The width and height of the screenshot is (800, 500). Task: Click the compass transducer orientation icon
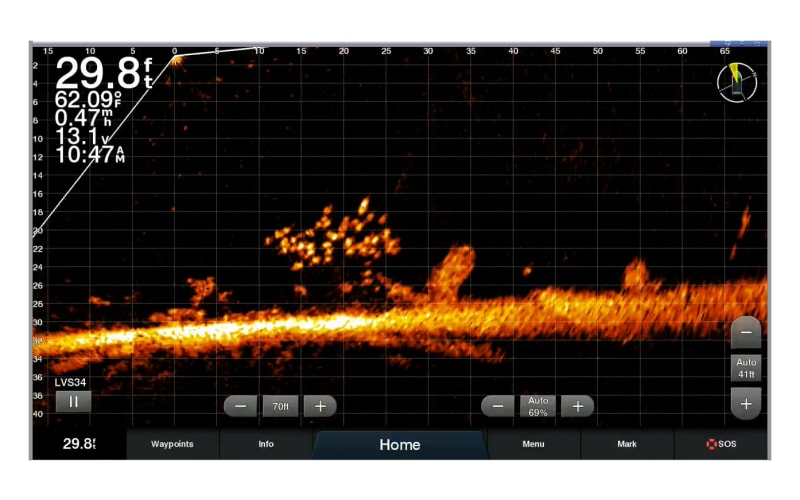[737, 82]
